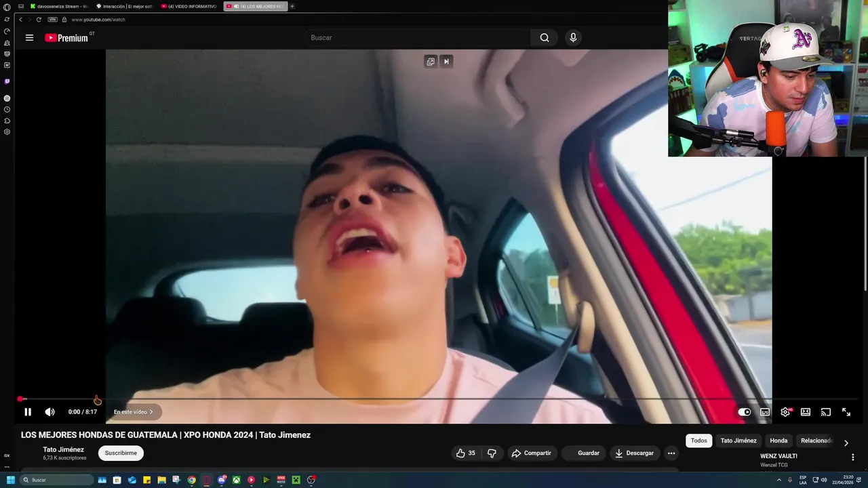Viewport: 868px width, 488px height.
Task: Click Windows taskbar Buscar search box
Action: [56, 480]
